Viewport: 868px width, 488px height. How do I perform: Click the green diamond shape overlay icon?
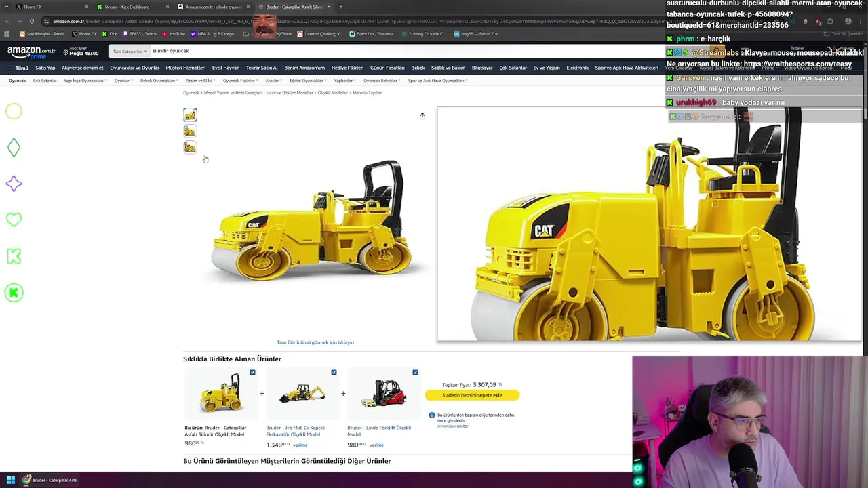14,147
